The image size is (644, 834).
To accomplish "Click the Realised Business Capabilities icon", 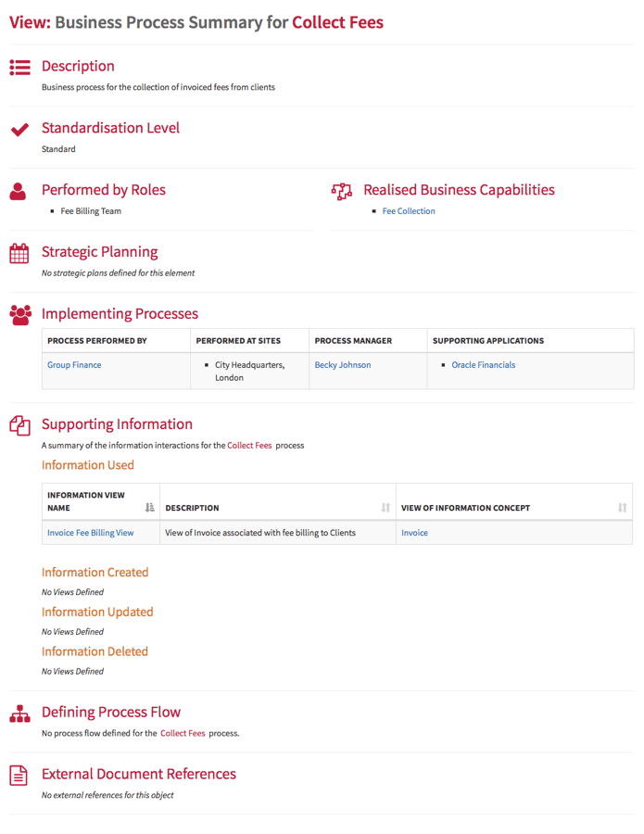I will tap(342, 191).
